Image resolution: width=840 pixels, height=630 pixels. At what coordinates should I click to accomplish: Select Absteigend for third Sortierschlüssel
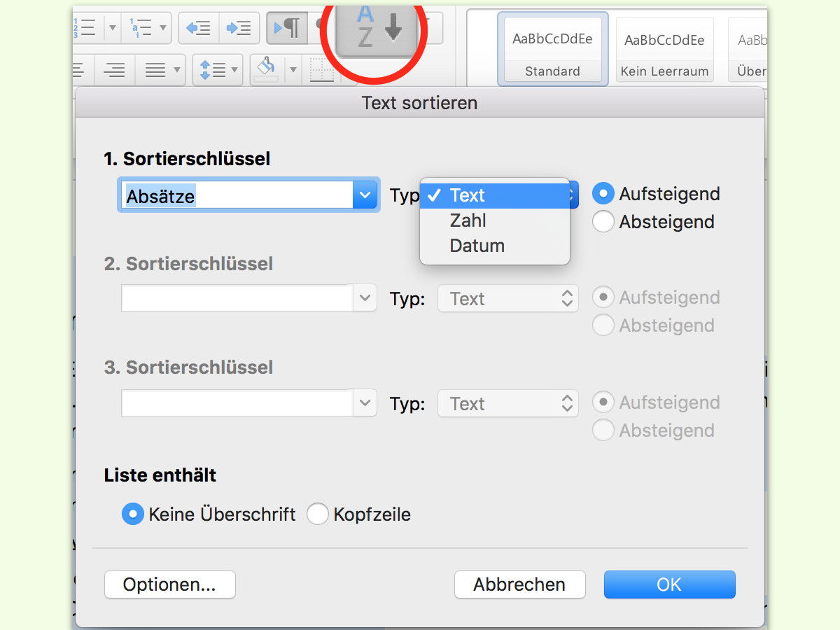[x=603, y=430]
